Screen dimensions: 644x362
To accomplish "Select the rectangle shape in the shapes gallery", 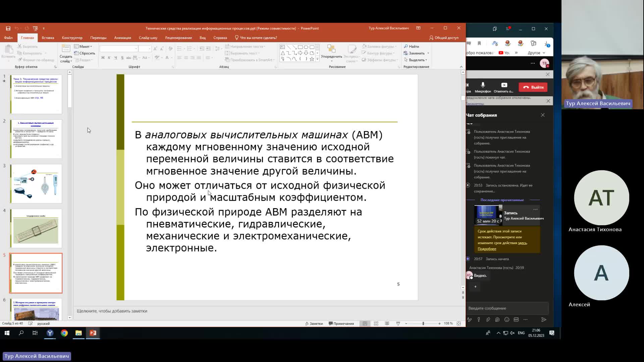I will click(x=300, y=47).
